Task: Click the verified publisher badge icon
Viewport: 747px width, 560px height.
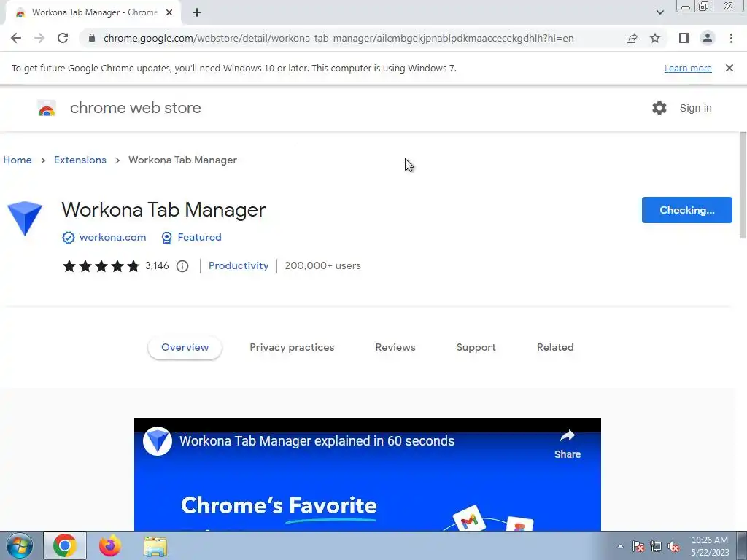Action: point(69,238)
